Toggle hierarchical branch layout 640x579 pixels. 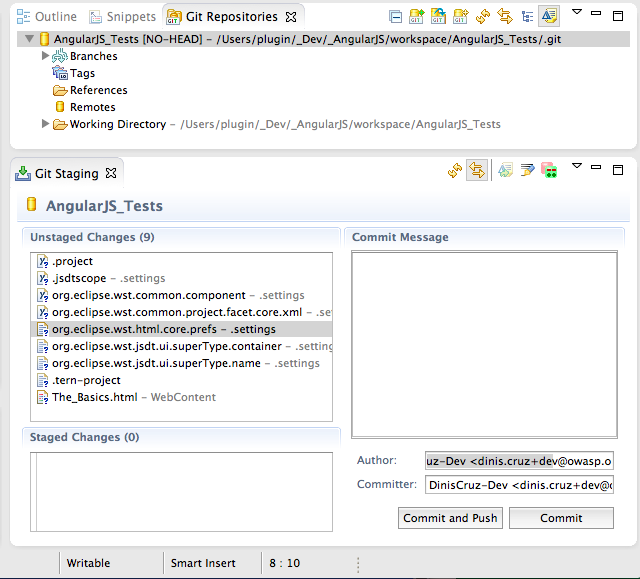[527, 17]
